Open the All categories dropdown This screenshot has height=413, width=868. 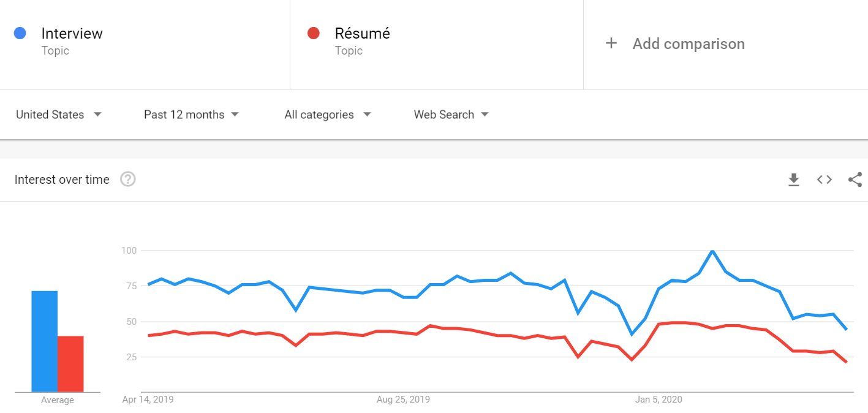(328, 115)
